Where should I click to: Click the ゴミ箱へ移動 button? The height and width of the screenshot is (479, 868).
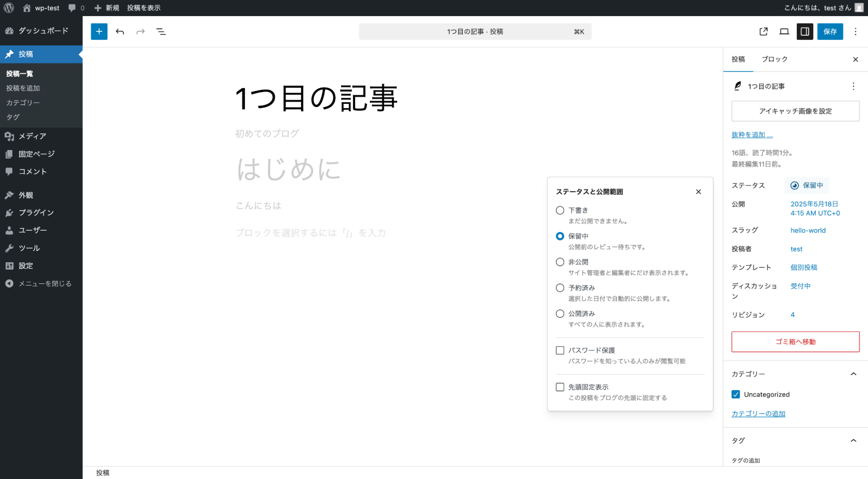(795, 342)
